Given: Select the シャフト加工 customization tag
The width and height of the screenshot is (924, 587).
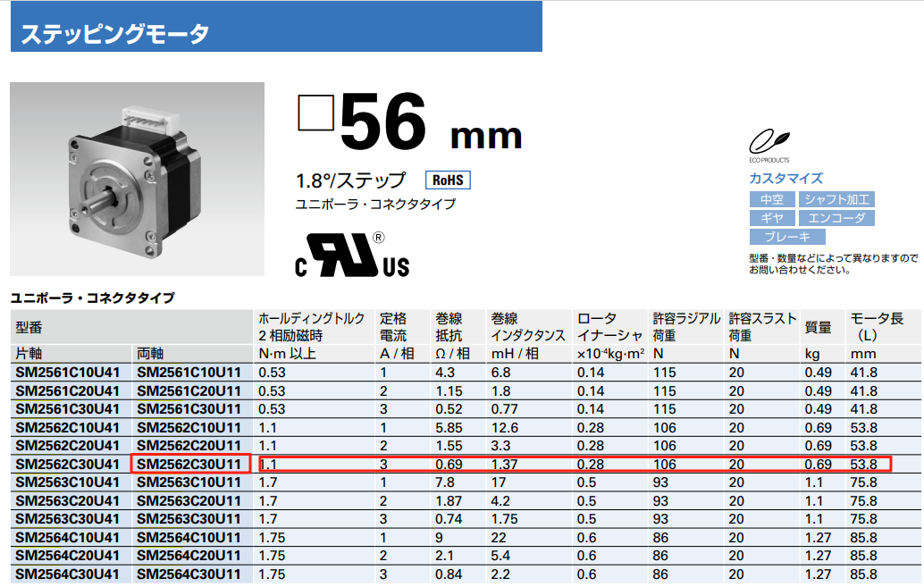Looking at the screenshot, I should pos(836,199).
